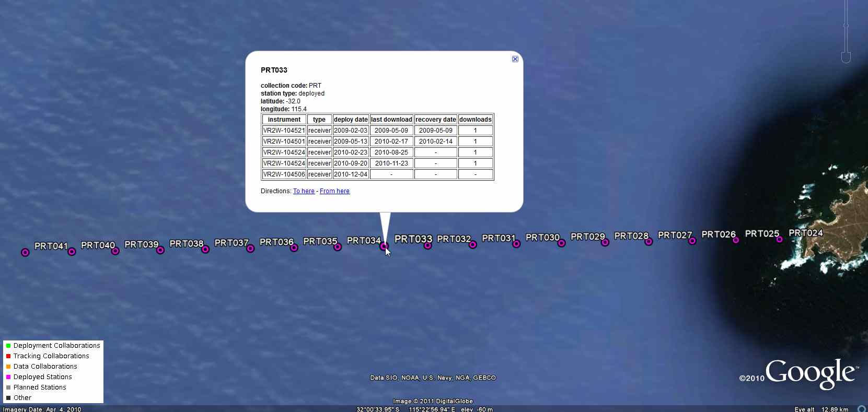Click the green Deployment Collaborations legend swatch

point(8,346)
